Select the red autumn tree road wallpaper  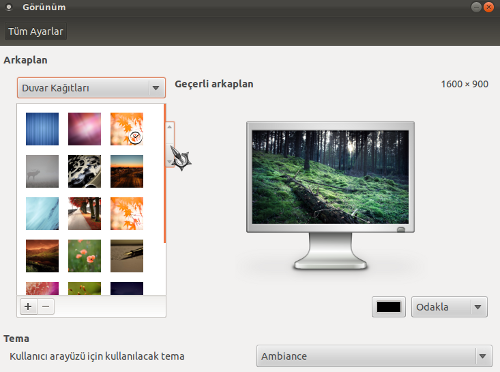coord(84,213)
